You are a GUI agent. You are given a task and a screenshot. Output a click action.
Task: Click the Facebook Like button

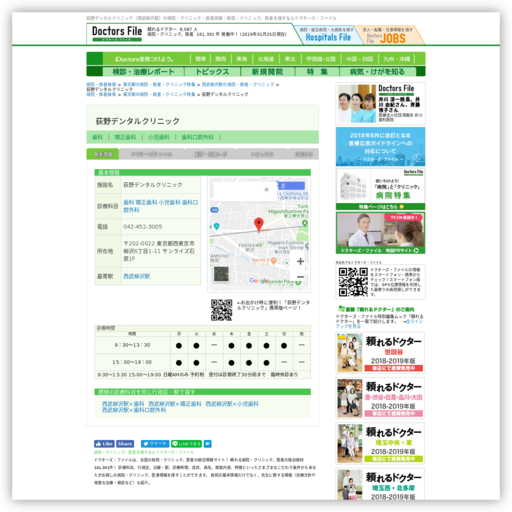[104, 444]
